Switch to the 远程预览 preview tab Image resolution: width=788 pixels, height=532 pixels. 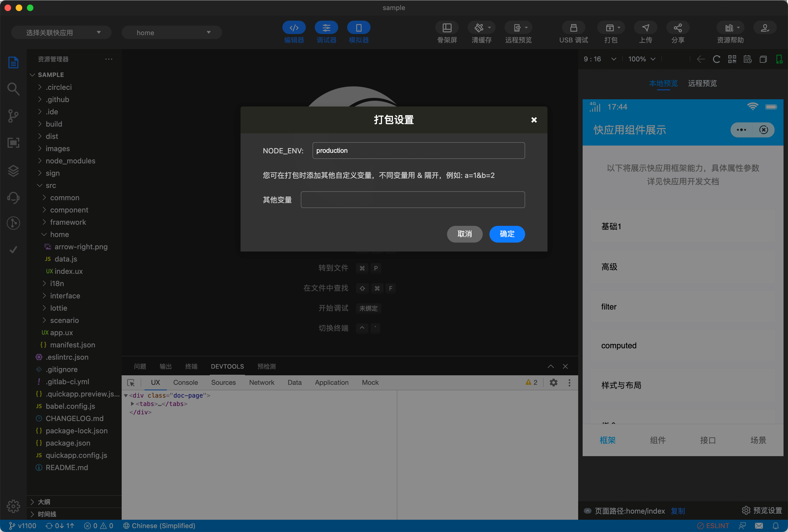coord(702,83)
